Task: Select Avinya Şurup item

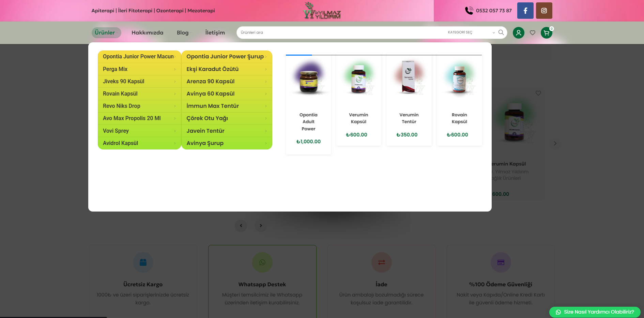Action: click(227, 143)
